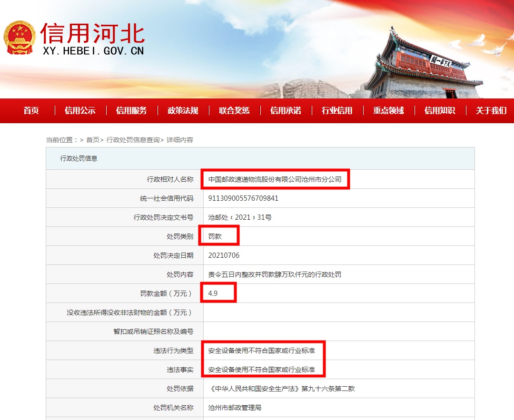Open the 行业信用 menu item
This screenshot has height=420, width=514.
coord(337,110)
